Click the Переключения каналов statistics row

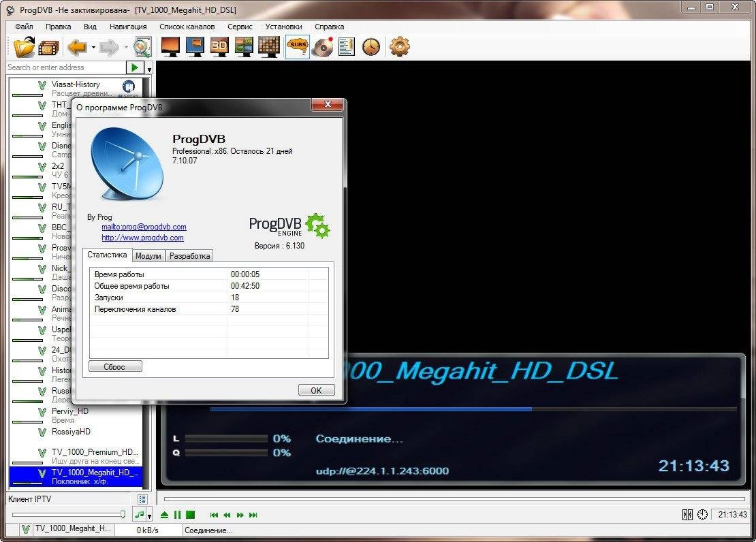(208, 309)
